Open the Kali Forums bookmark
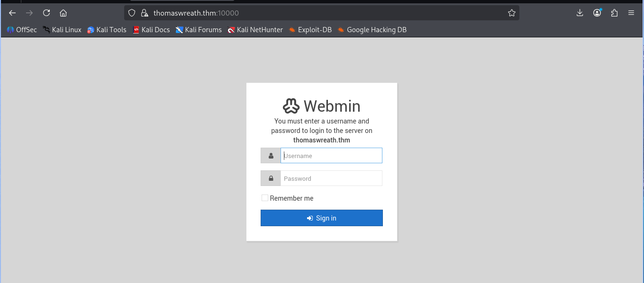644x283 pixels. click(x=199, y=30)
